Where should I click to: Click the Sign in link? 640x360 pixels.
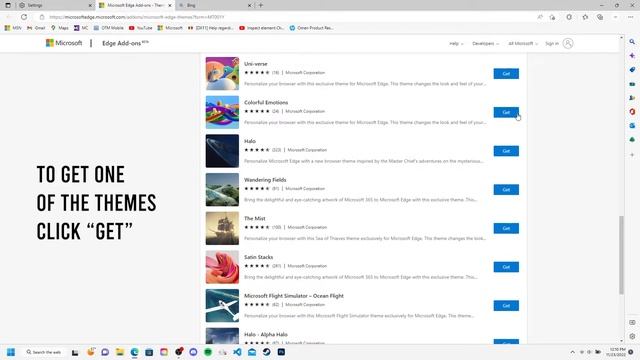pos(552,43)
